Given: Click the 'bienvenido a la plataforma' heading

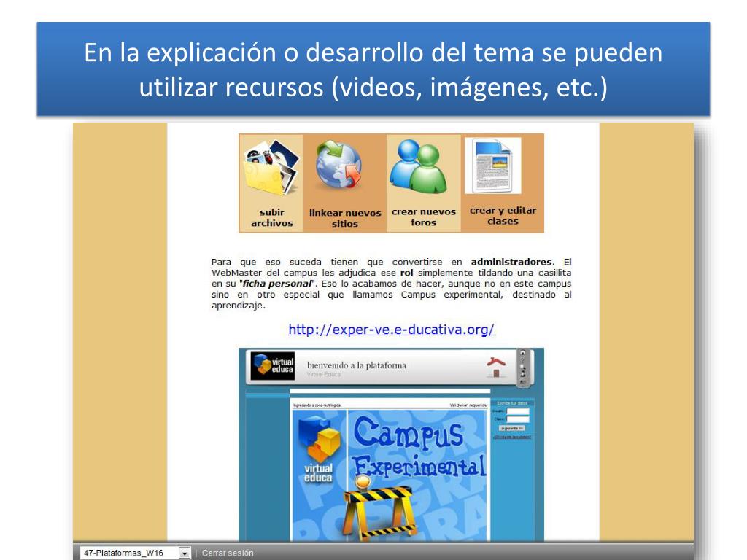Looking at the screenshot, I should [356, 365].
